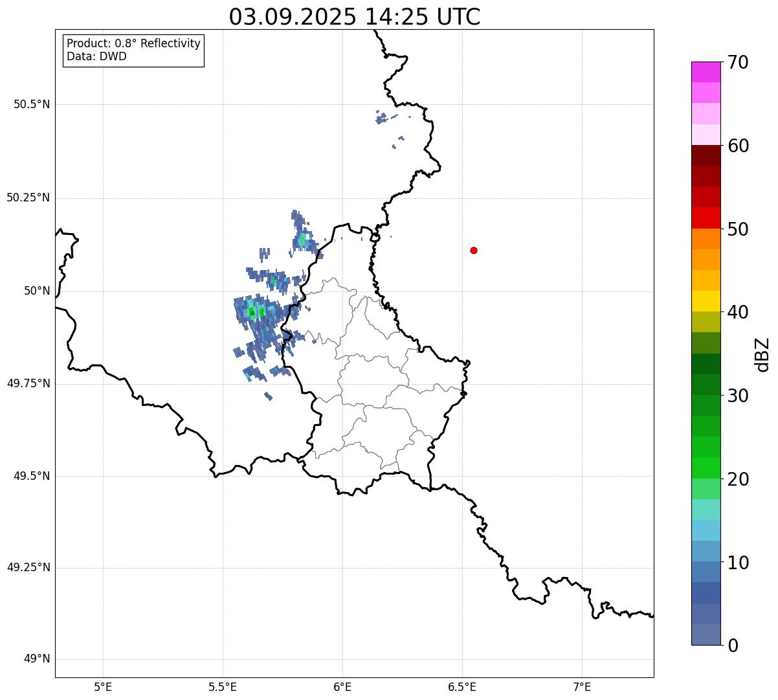Click the dBZ colorbar axis label
The image size is (778, 700).
(x=762, y=354)
